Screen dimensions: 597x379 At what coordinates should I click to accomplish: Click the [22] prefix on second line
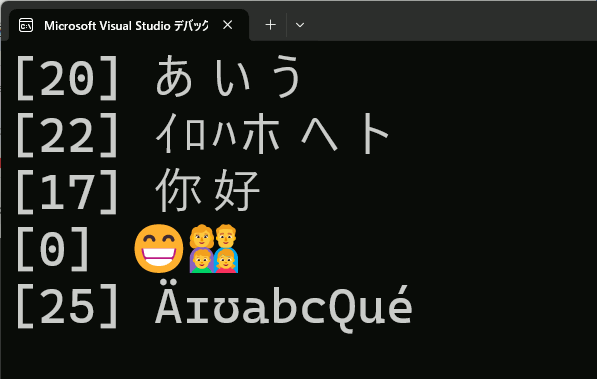pyautogui.click(x=67, y=135)
